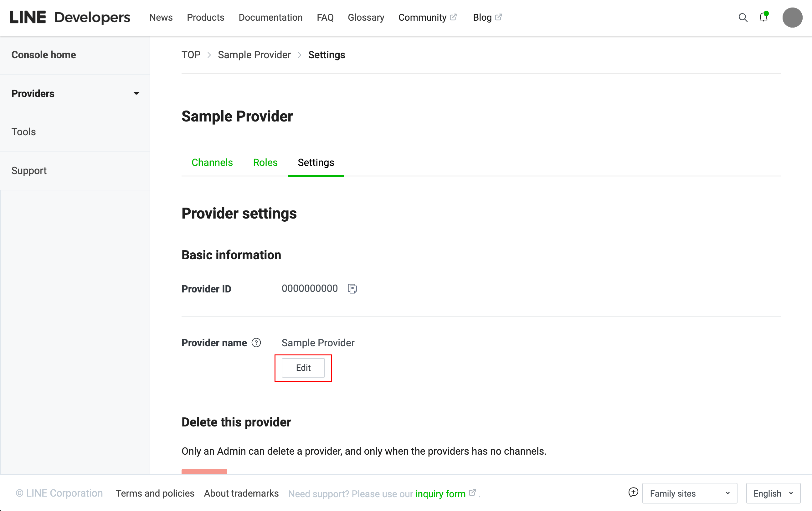Open the user profile avatar
Screen dimensions: 812x511
pos(792,18)
